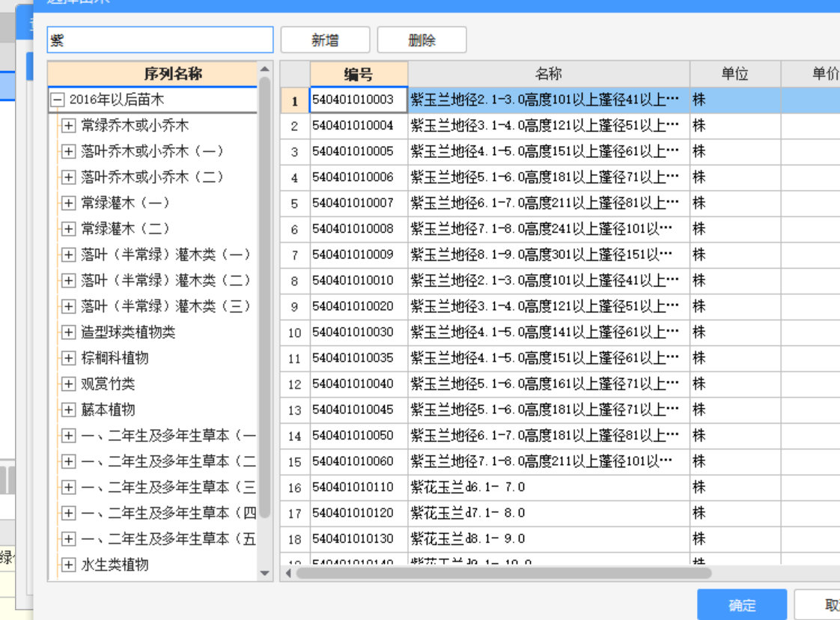Viewport: 840px width, 620px height.
Task: Select the 2016年以后苗木 tree item
Action: 116,100
